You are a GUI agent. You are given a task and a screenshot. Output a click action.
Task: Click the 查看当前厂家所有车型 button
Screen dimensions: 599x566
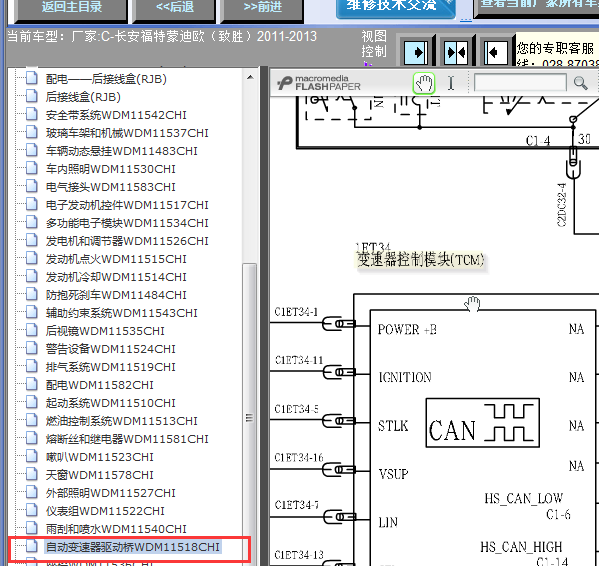(536, 8)
